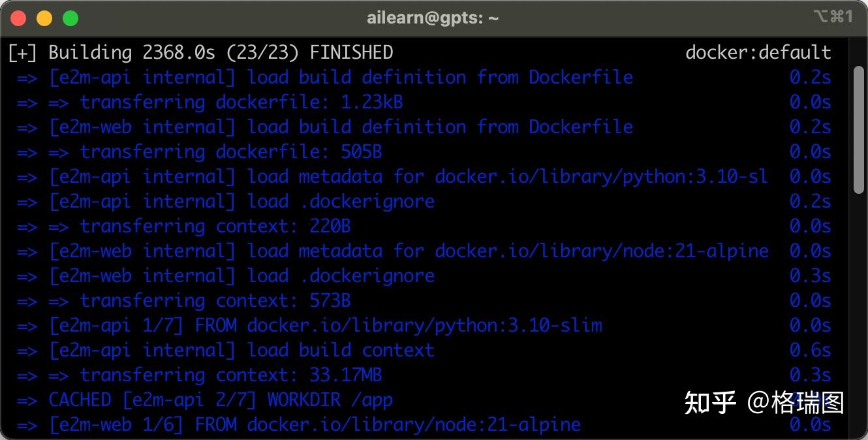
Task: Click the [+] build status marker
Action: click(x=23, y=52)
